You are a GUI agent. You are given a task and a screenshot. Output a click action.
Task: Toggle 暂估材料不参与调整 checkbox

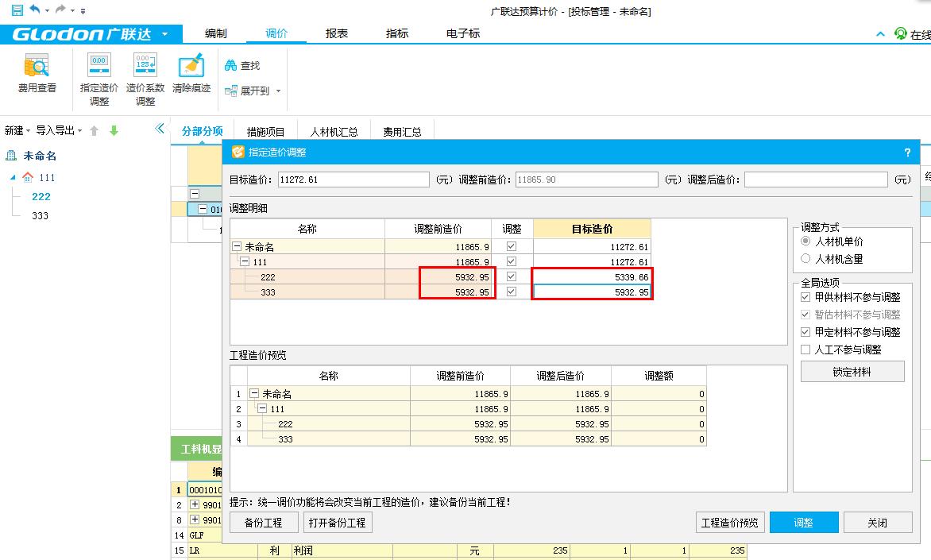tap(805, 314)
